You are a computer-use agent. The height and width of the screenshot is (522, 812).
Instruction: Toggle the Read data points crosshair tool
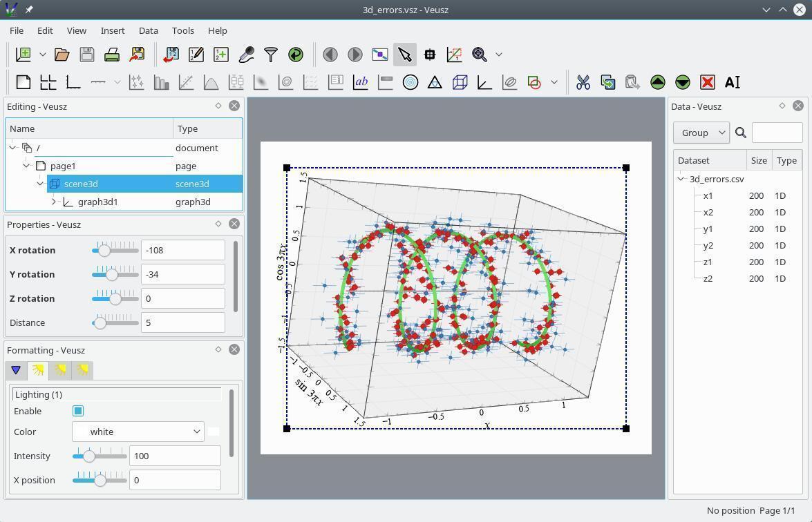coord(430,55)
